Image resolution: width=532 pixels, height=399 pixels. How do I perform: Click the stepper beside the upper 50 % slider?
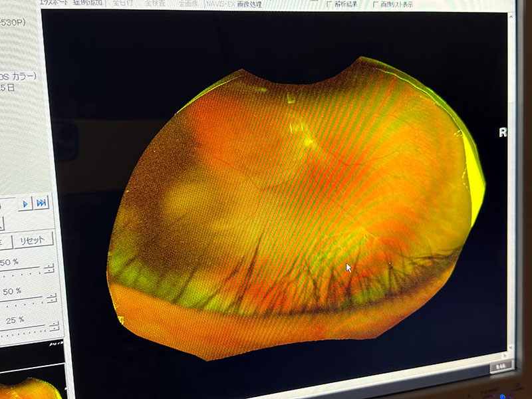pos(49,268)
